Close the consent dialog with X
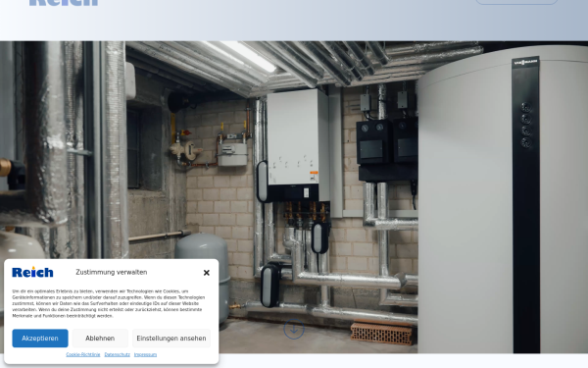This screenshot has height=368, width=588. [206, 273]
